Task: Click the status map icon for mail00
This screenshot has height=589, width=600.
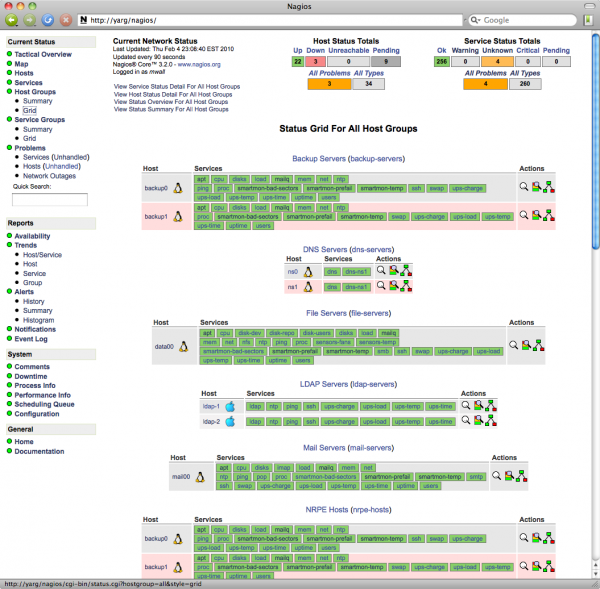Action: point(521,477)
